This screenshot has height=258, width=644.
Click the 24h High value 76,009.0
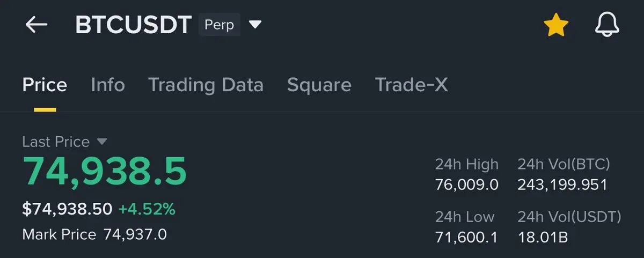(466, 185)
